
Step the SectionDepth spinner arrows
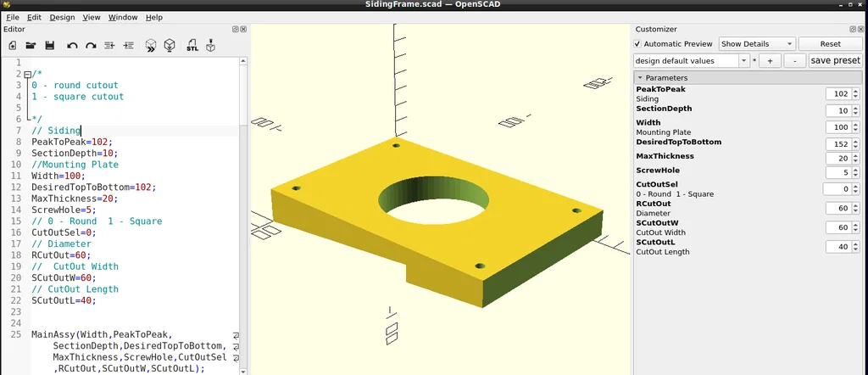[x=856, y=111]
